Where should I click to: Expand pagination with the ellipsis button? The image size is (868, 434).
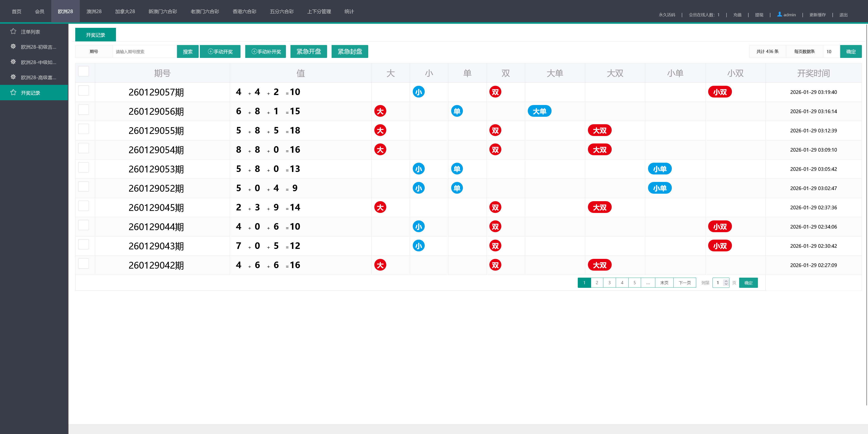(x=648, y=283)
